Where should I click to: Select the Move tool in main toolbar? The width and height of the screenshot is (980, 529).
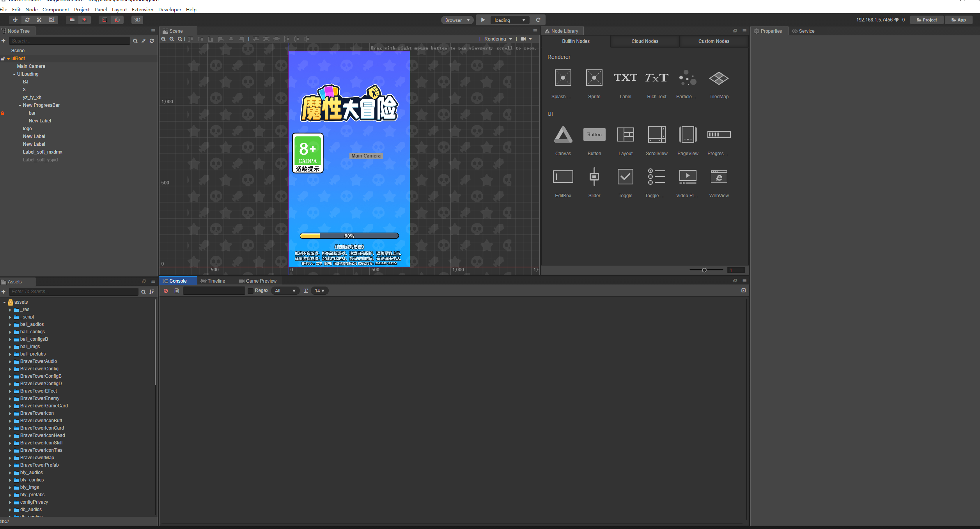pos(15,20)
